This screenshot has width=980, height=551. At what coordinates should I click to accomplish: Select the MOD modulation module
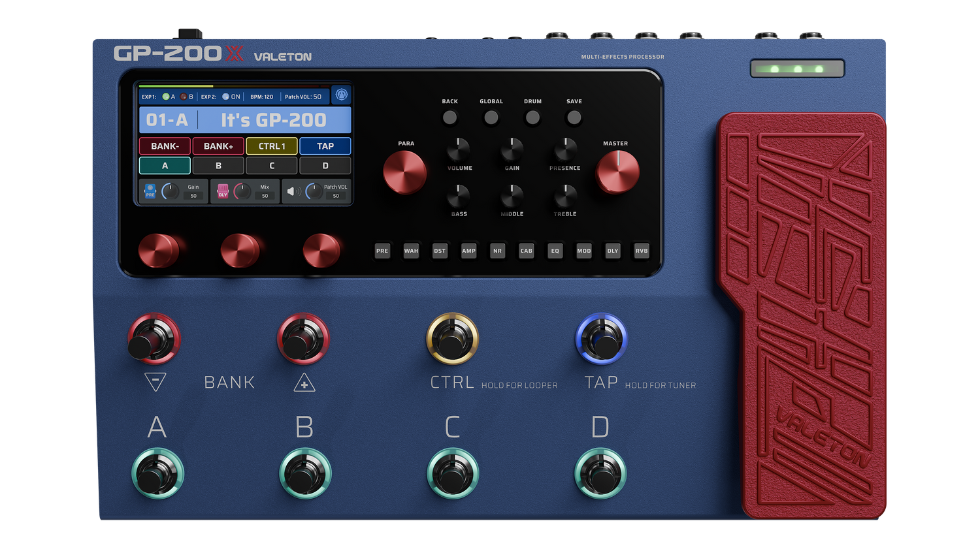(583, 251)
